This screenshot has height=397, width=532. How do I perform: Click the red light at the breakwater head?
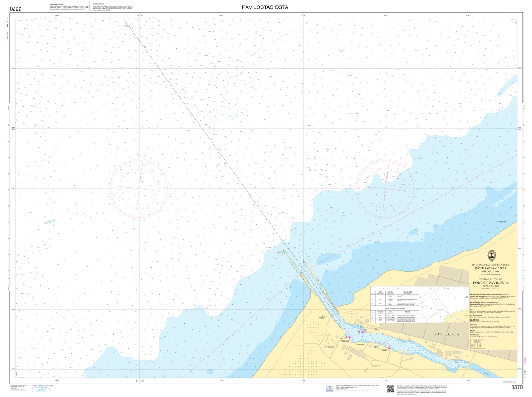point(304,262)
